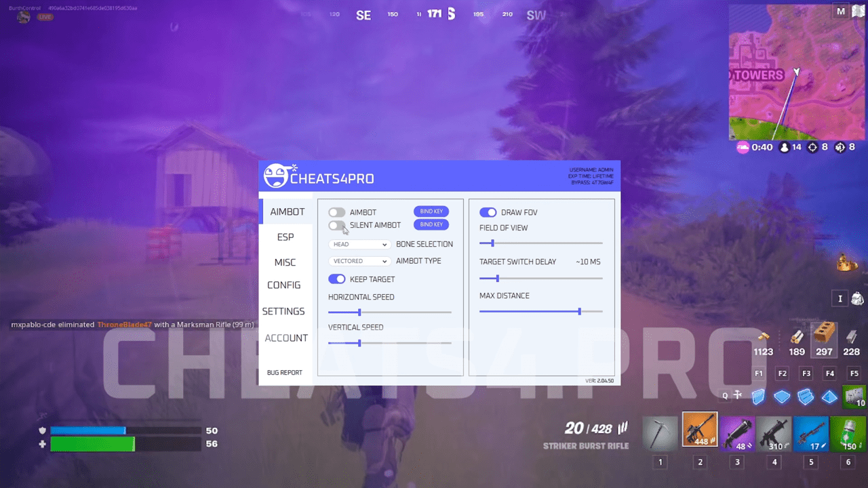Click the storm timer icon beside 0:40
868x488 pixels.
[743, 147]
